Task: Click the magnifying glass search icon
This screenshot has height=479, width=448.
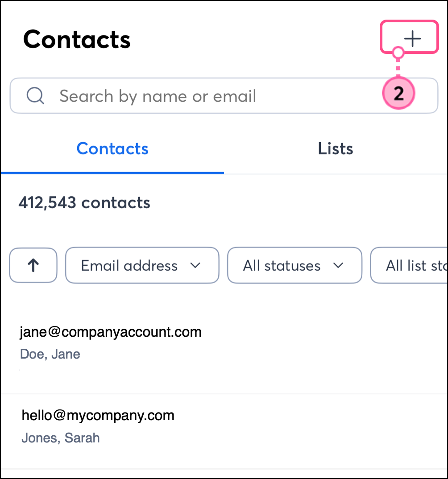Action: [35, 96]
